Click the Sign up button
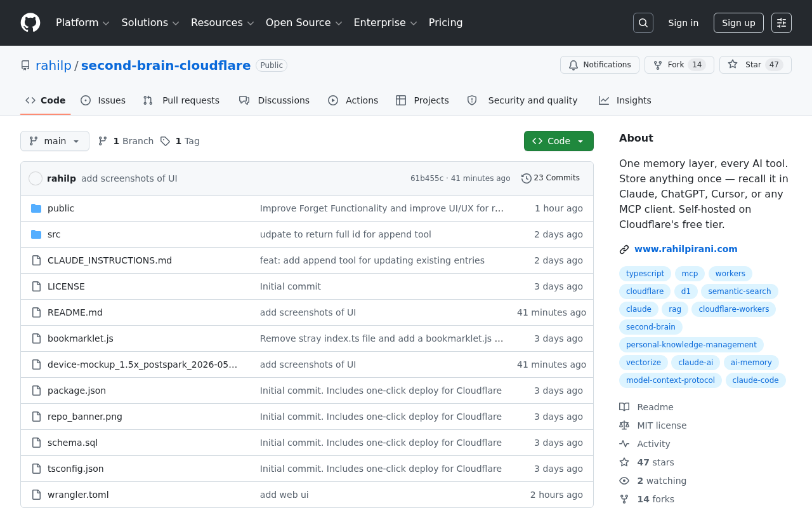 click(738, 23)
